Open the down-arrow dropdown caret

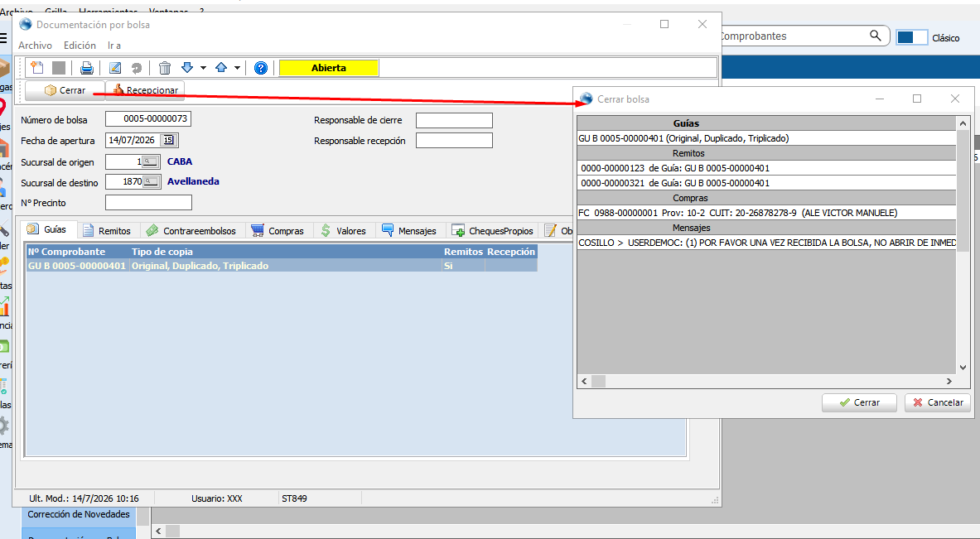203,68
